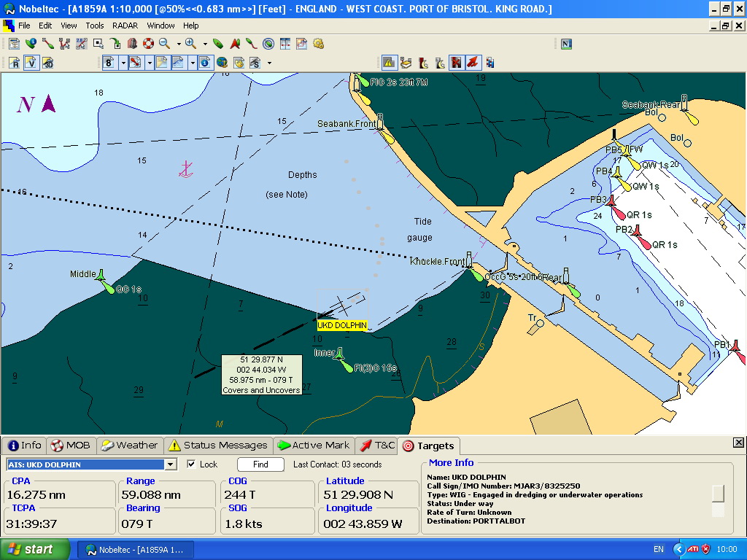747x560 pixels.
Task: Click the second night mode moon icon
Action: [x=440, y=63]
